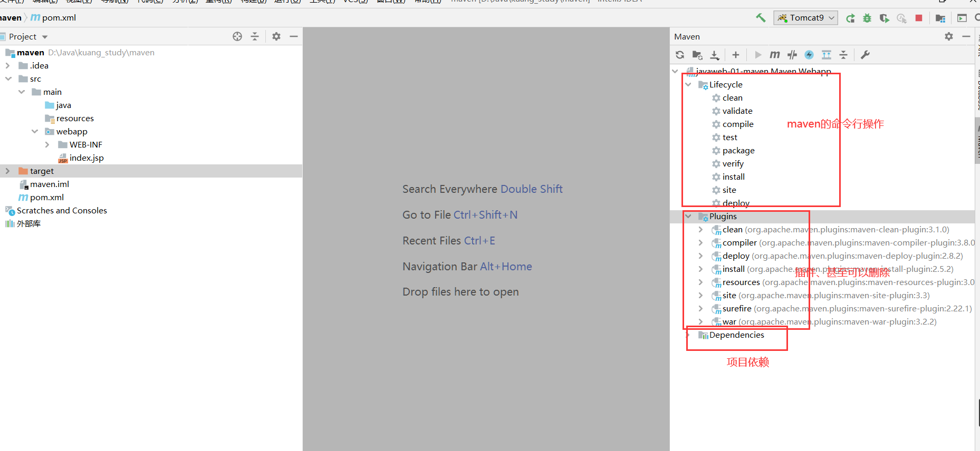The width and height of the screenshot is (980, 451).
Task: Select the resources folder
Action: (69, 119)
